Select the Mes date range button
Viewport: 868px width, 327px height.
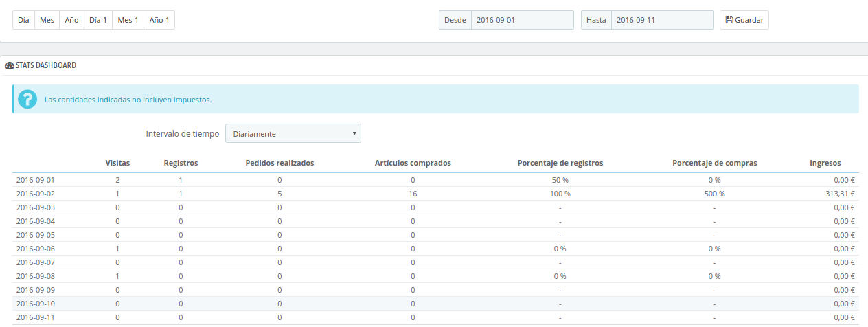tap(47, 20)
